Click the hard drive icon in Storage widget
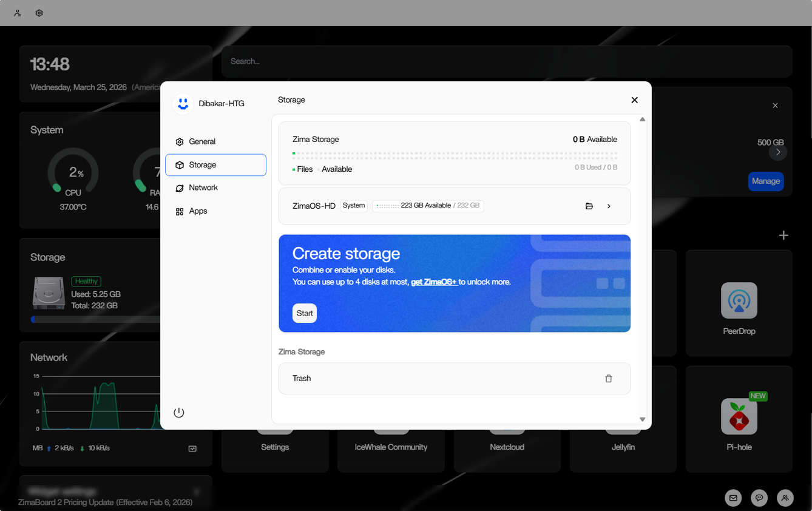Screen dimensions: 812x511 click(49, 293)
